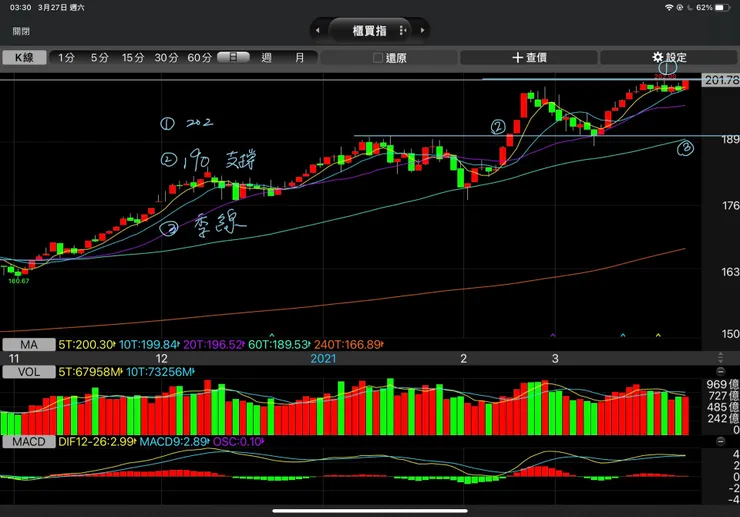Switch to the 週 weekly chart

(267, 58)
